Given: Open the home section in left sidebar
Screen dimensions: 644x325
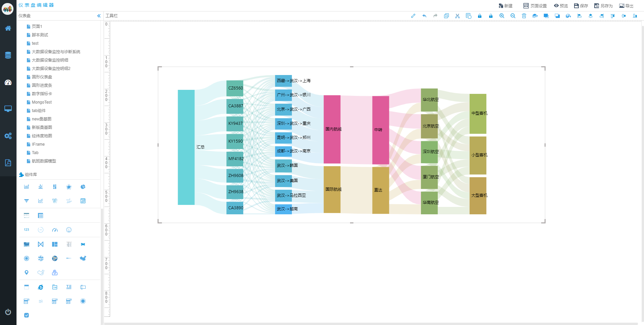Looking at the screenshot, I should (8, 28).
